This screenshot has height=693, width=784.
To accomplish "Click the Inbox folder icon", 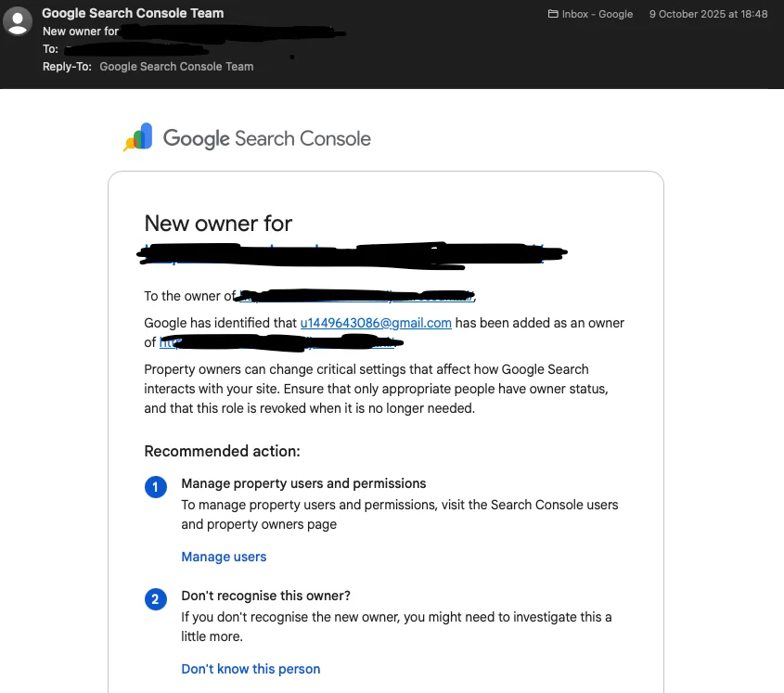I will pyautogui.click(x=553, y=14).
